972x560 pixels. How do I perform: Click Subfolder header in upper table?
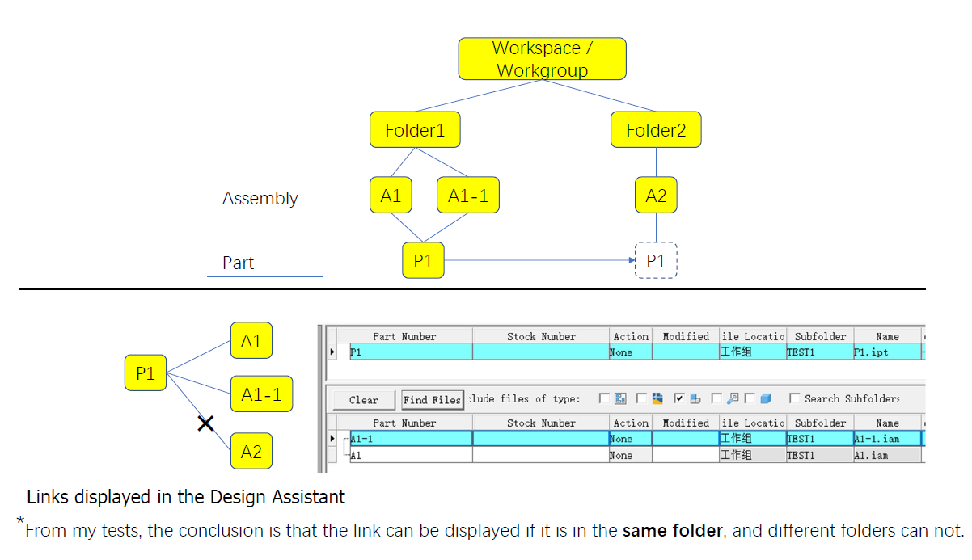pyautogui.click(x=818, y=336)
